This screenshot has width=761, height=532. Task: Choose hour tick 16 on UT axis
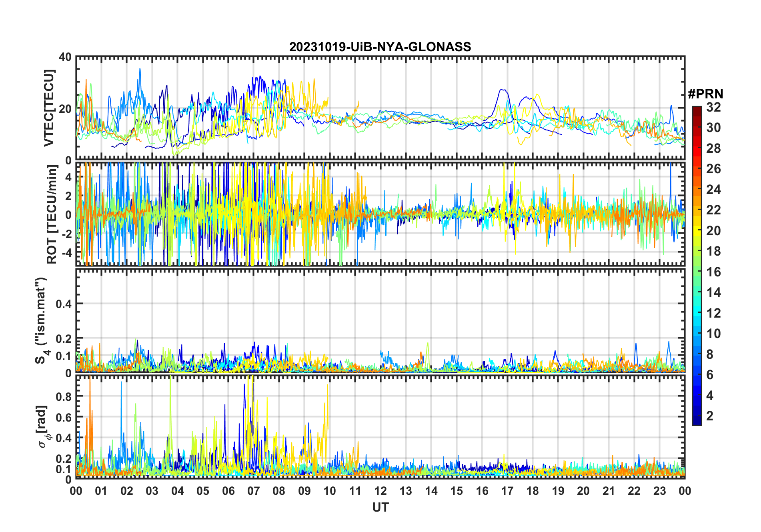tap(482, 491)
